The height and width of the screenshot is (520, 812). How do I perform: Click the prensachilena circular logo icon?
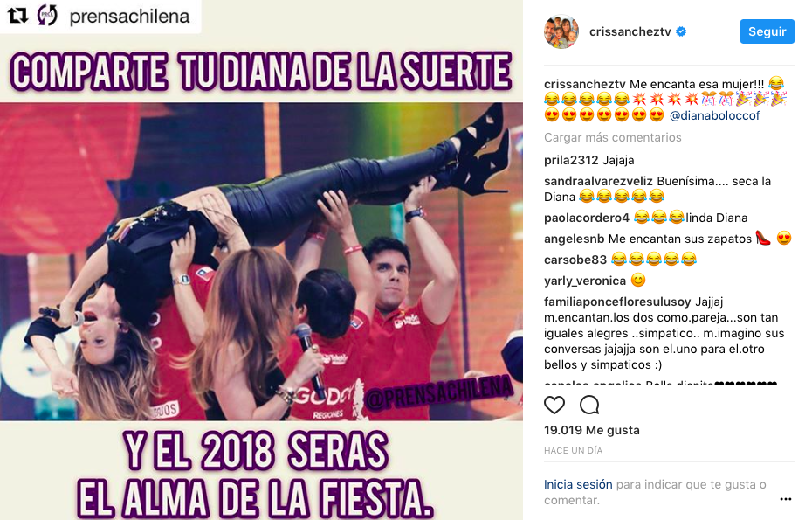47,16
